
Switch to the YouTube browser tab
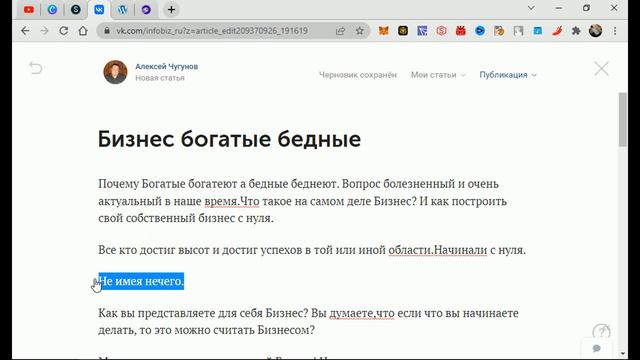(29, 9)
